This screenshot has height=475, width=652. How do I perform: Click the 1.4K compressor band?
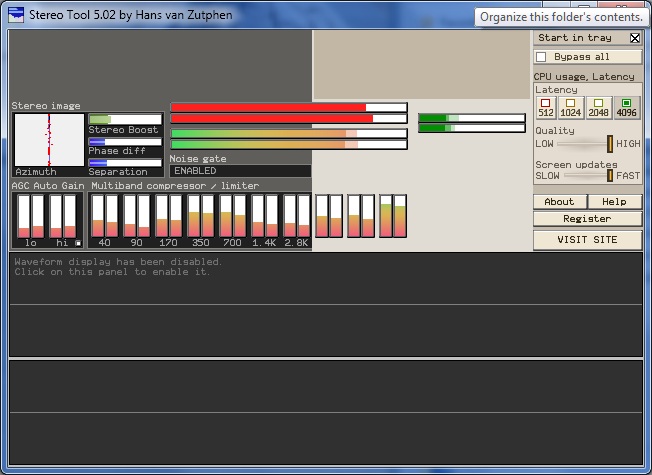[x=265, y=216]
